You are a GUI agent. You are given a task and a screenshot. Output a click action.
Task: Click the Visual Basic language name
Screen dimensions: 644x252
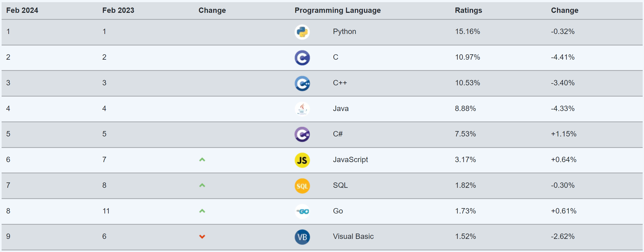[353, 236]
